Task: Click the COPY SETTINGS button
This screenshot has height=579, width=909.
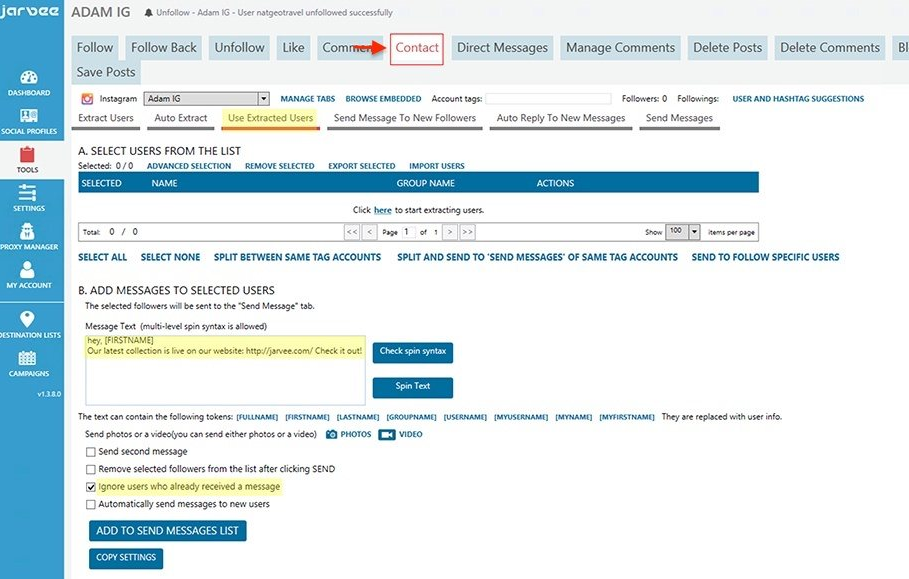Action: click(x=126, y=558)
